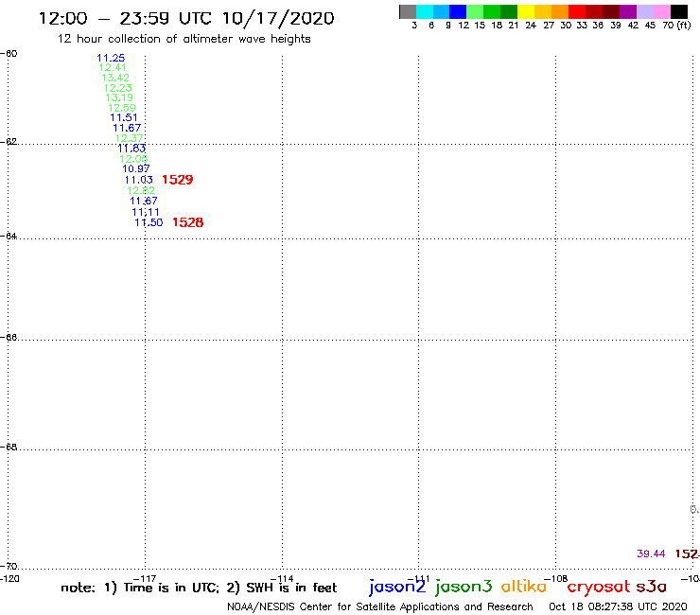Click the cryosat satellite legend label
The height and width of the screenshot is (615, 700).
tap(599, 588)
